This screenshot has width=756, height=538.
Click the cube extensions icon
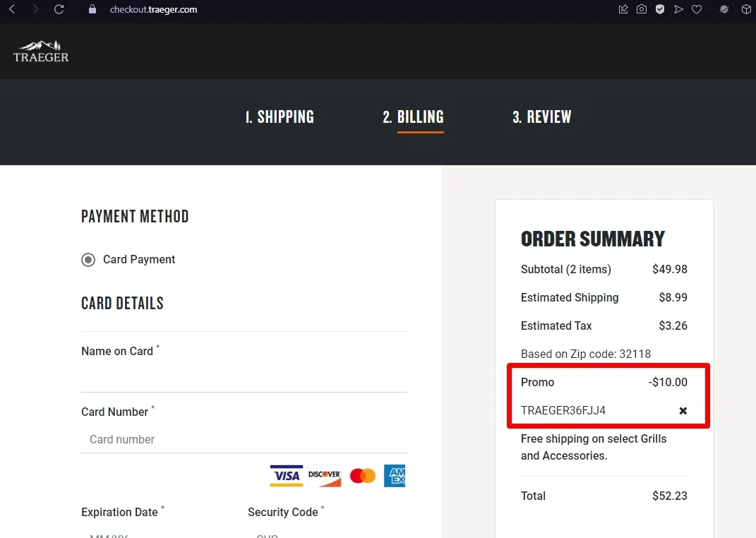tap(746, 9)
